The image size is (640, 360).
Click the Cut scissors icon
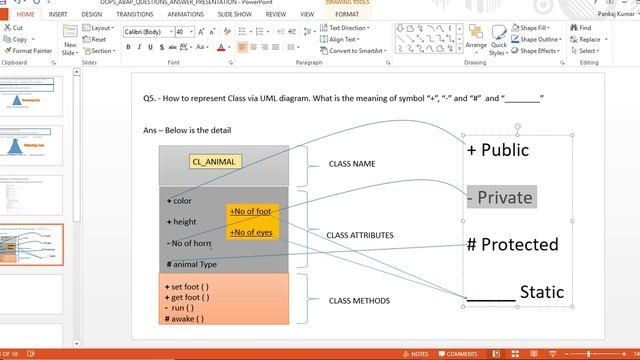point(7,28)
